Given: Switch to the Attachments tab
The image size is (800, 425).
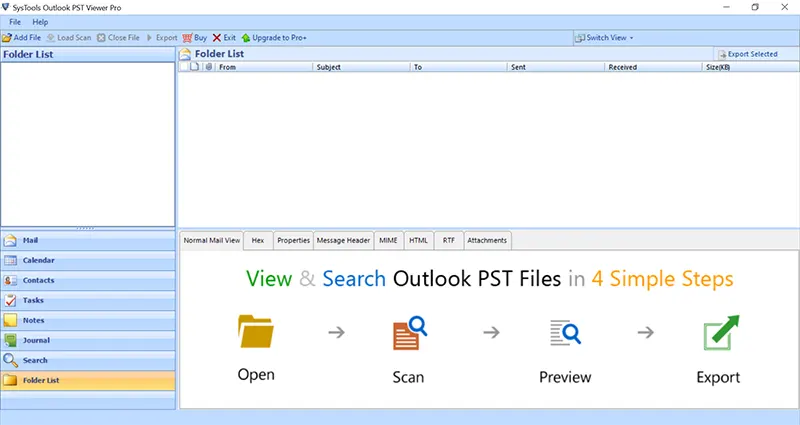Looking at the screenshot, I should (x=487, y=240).
